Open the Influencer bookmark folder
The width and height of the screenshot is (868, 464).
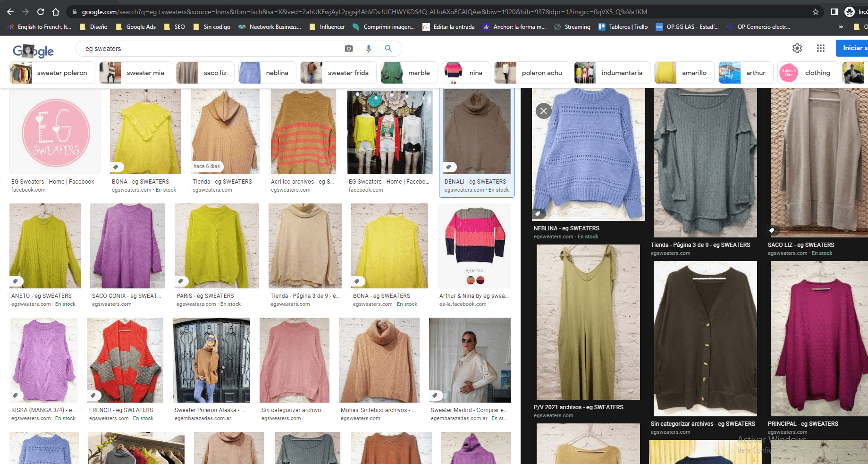(327, 27)
